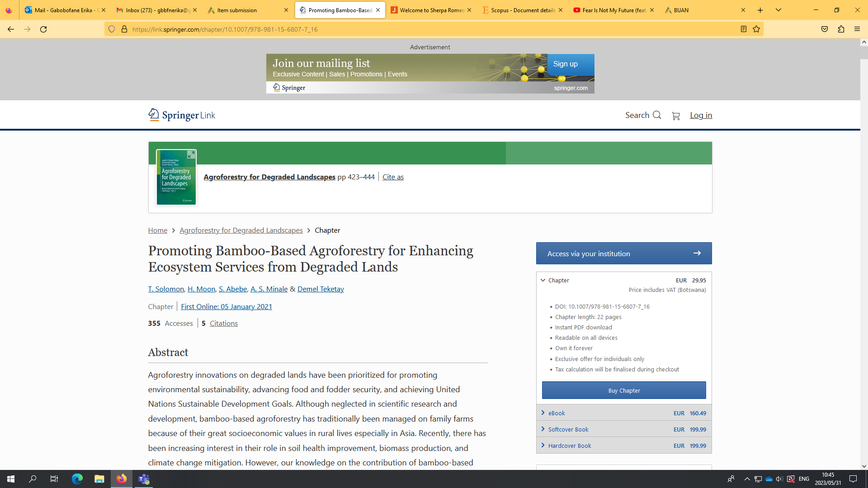Click the SpringerLink logo
868x488 pixels.
point(182,115)
